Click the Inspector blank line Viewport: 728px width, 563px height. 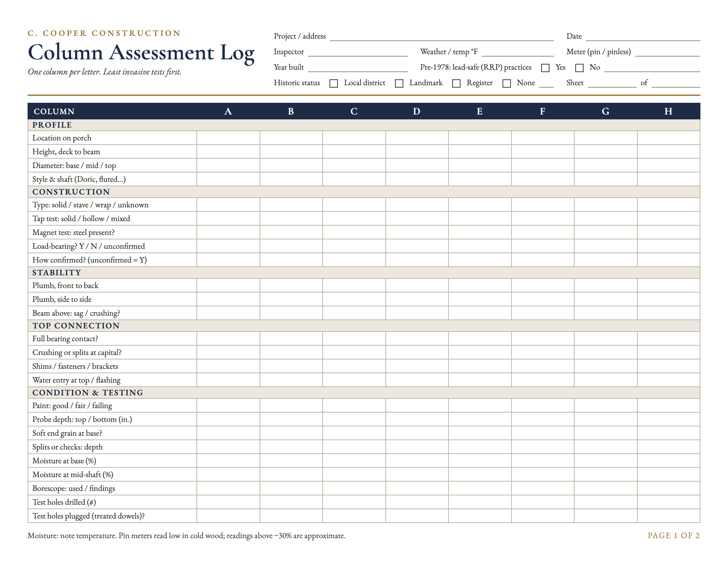click(358, 52)
